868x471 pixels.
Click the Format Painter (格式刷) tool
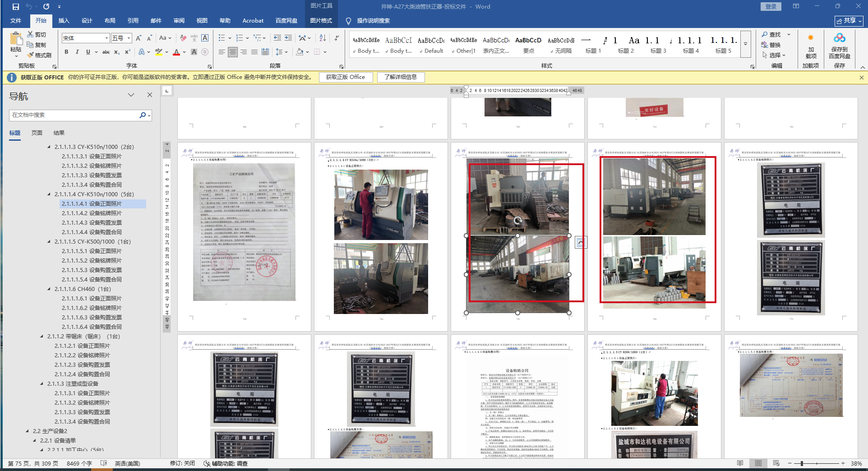(39, 55)
